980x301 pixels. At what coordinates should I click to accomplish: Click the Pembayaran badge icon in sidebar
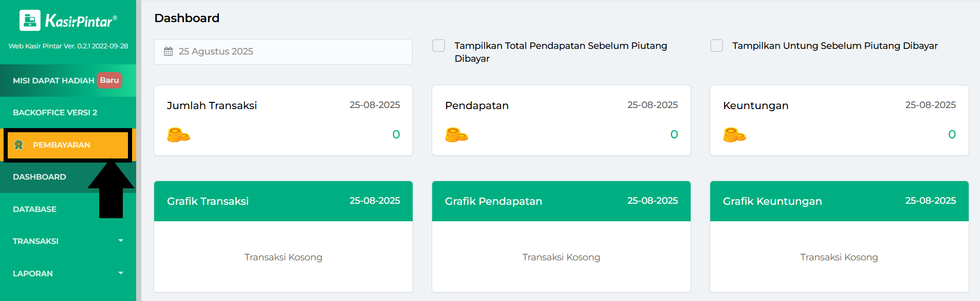[x=19, y=145]
